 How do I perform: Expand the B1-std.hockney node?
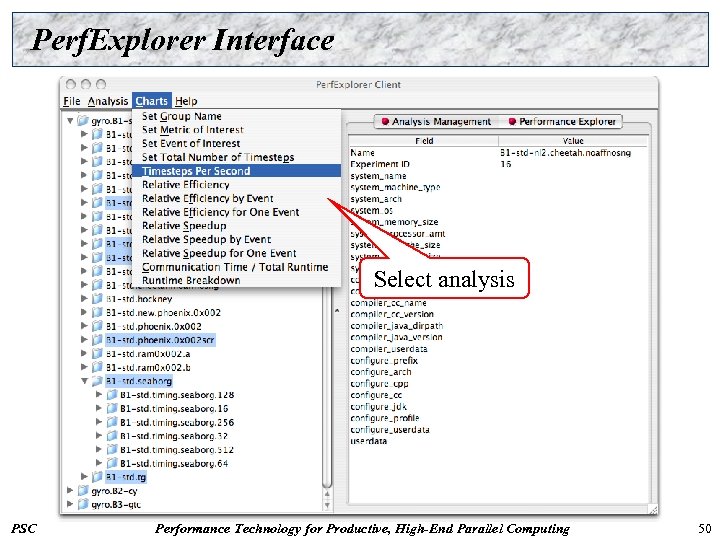84,298
